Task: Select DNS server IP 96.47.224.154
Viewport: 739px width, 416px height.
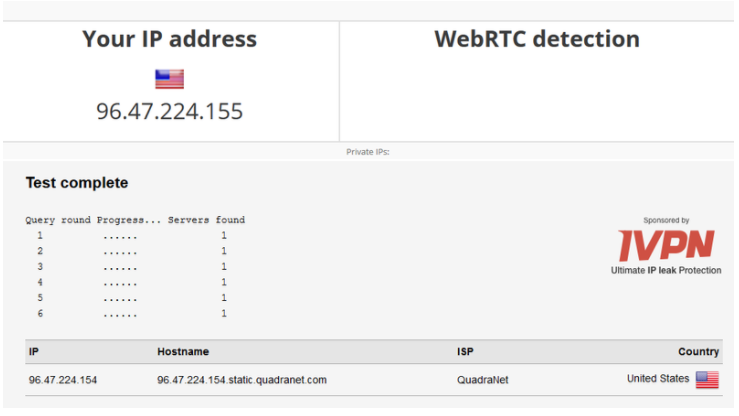Action: click(x=63, y=380)
